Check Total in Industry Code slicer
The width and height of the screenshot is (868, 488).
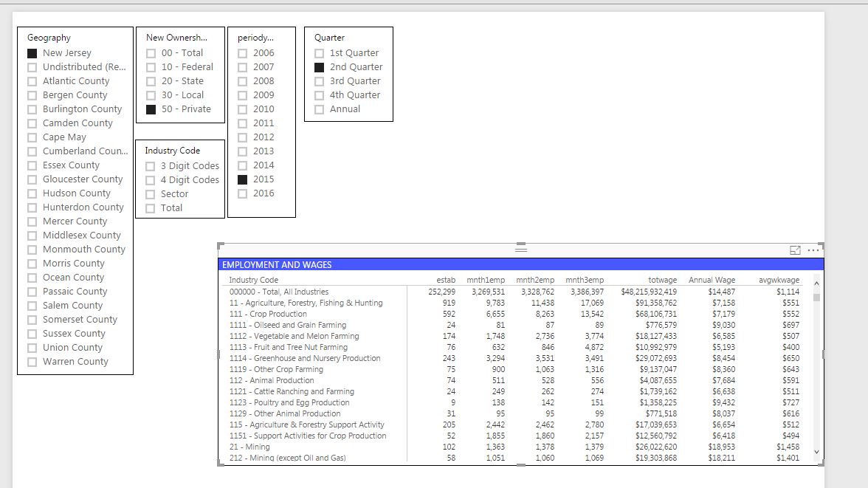pos(150,208)
